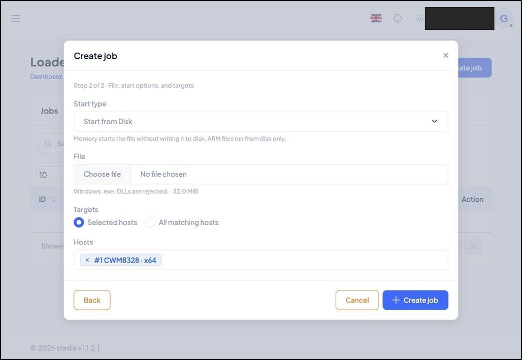Open the Start type dropdown
Image resolution: width=522 pixels, height=360 pixels.
[261, 121]
